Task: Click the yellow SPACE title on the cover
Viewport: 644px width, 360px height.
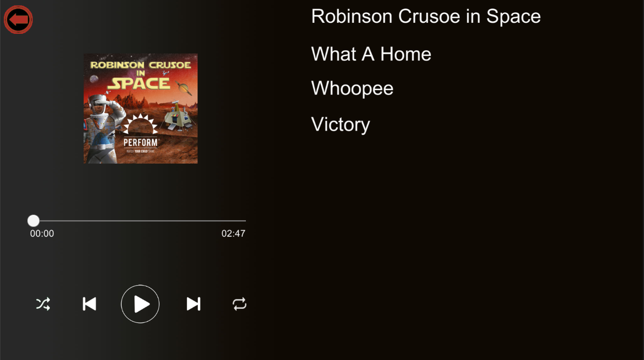Action: (138, 83)
